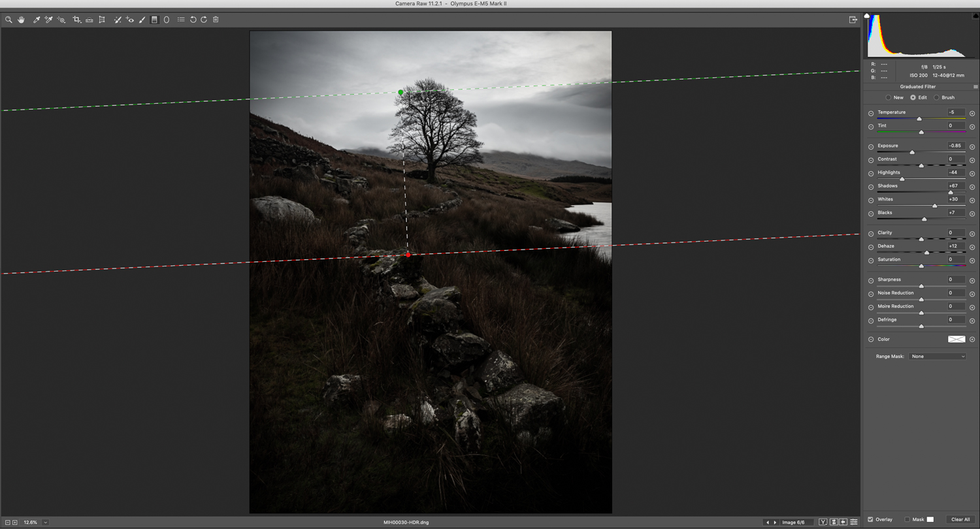The width and height of the screenshot is (980, 529).
Task: Increase Clarity with plus button
Action: (x=972, y=234)
